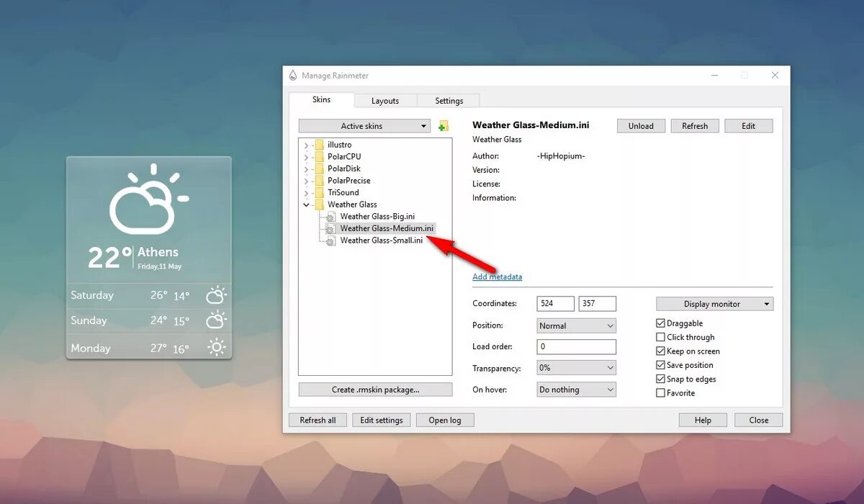The image size is (864, 504).
Task: Expand the PolarDisk tree node
Action: (x=306, y=169)
